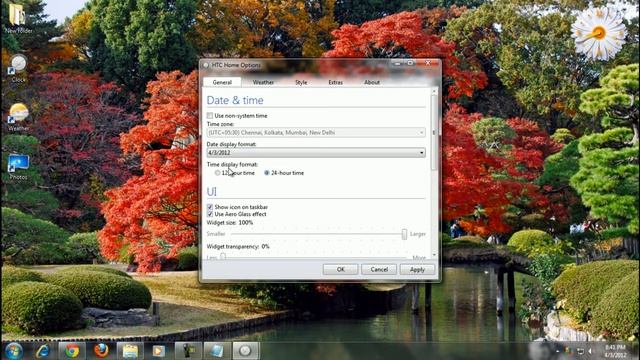Open the Windows Start menu orb
This screenshot has width=640, height=360.
14,351
